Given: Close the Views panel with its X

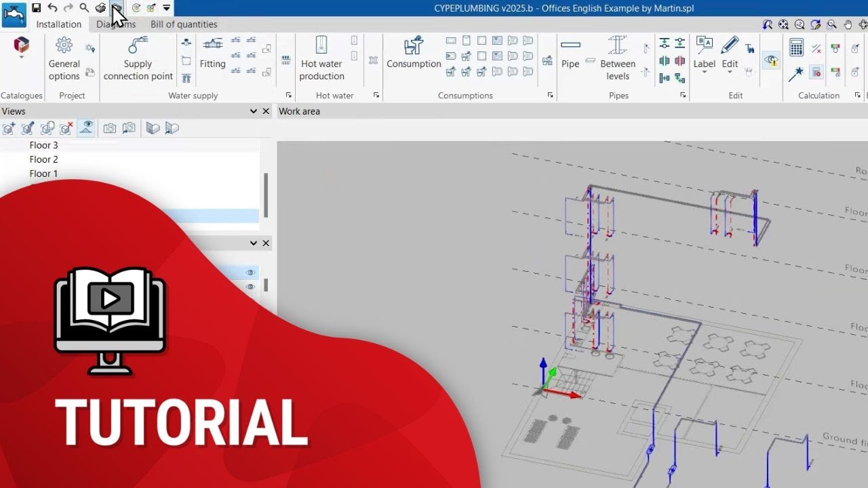Looking at the screenshot, I should 266,111.
